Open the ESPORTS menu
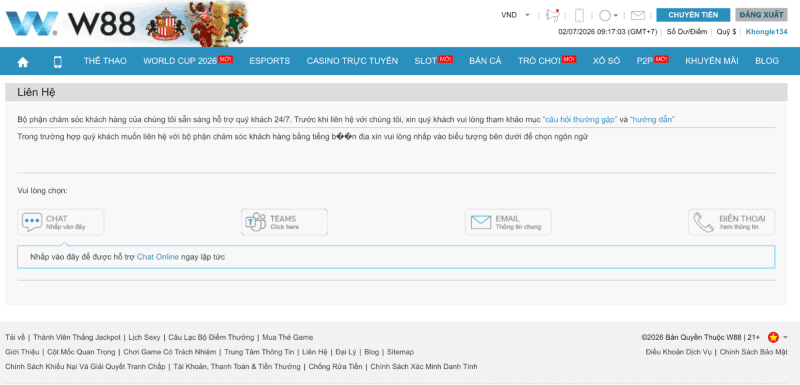The width and height of the screenshot is (800, 385). click(269, 61)
